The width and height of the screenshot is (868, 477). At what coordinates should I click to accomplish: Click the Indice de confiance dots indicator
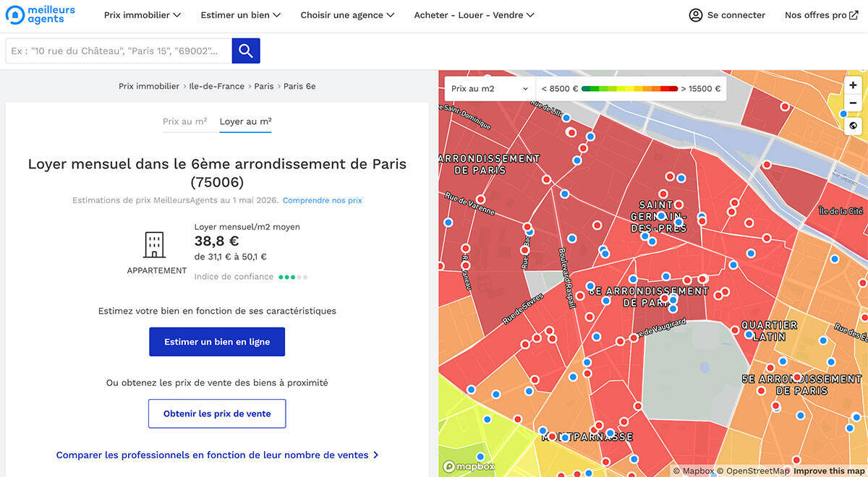(x=293, y=277)
